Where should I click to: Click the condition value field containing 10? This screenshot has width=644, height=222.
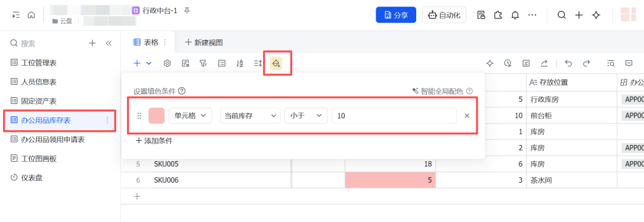(x=394, y=116)
